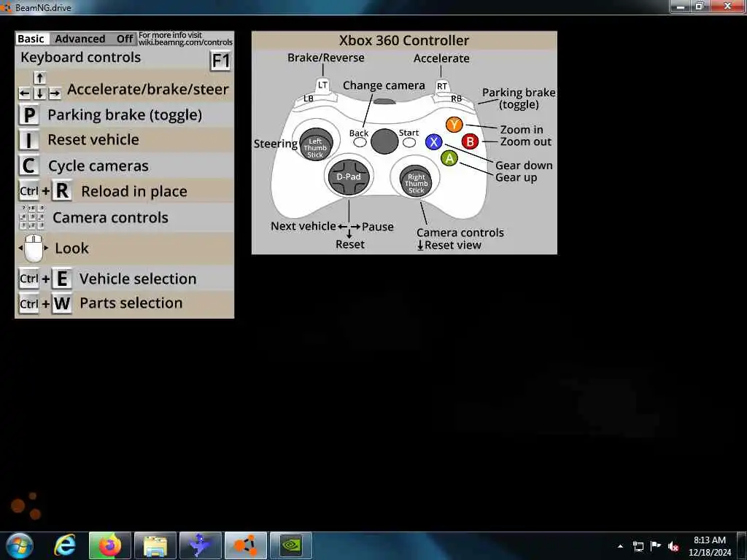Click the Cycle cameras text
The height and width of the screenshot is (560, 747).
tap(98, 166)
